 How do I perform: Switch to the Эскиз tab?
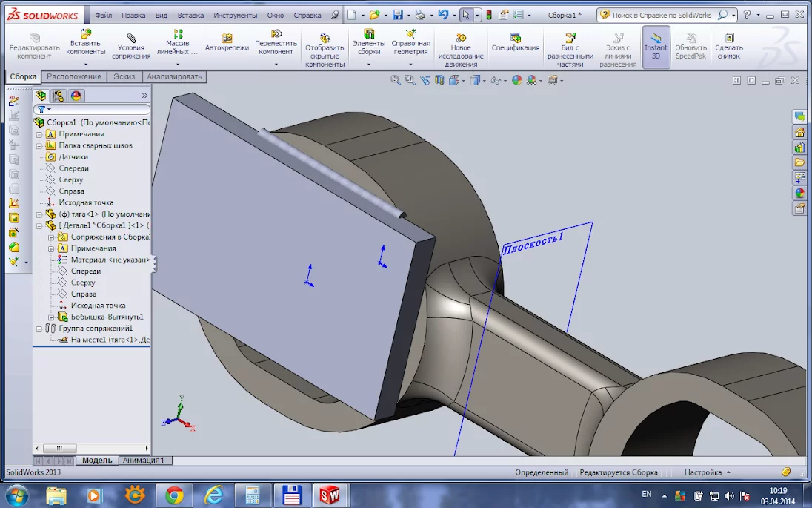coord(124,76)
